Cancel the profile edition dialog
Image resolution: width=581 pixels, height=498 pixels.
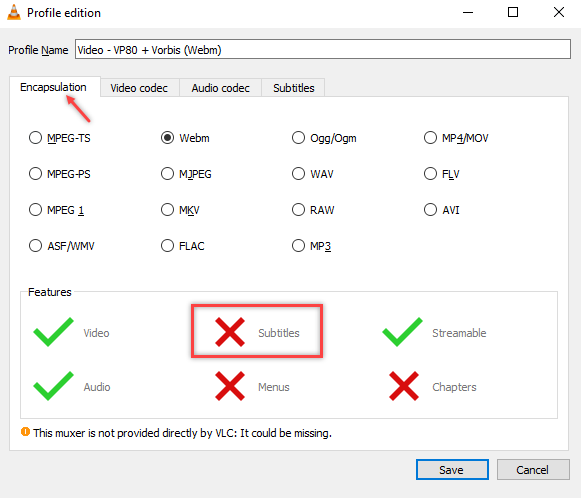533,470
